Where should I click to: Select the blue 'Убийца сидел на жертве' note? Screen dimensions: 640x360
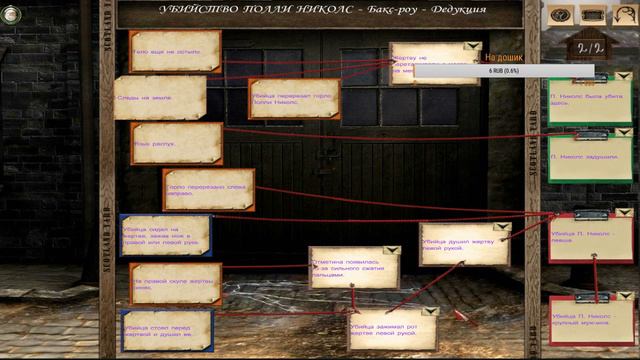click(x=166, y=236)
